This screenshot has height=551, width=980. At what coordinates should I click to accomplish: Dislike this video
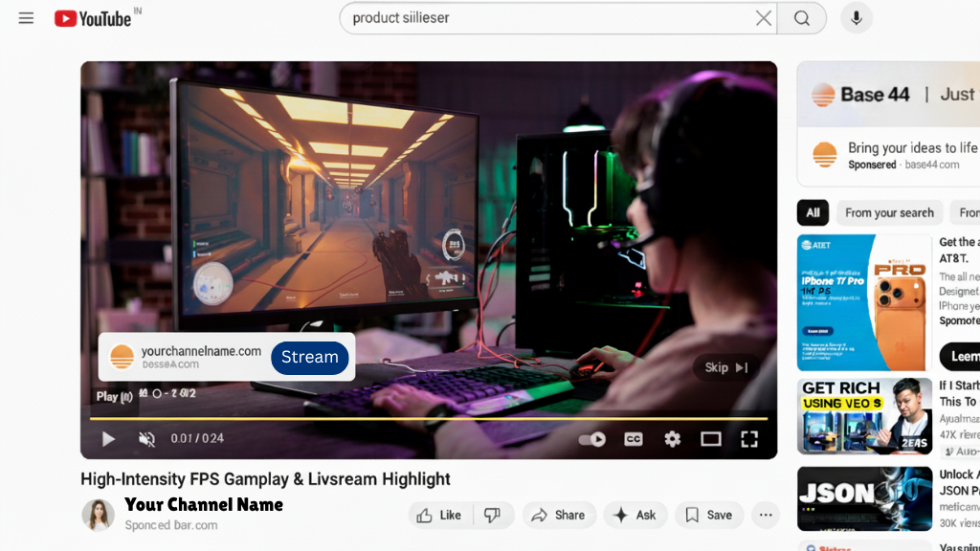click(493, 515)
